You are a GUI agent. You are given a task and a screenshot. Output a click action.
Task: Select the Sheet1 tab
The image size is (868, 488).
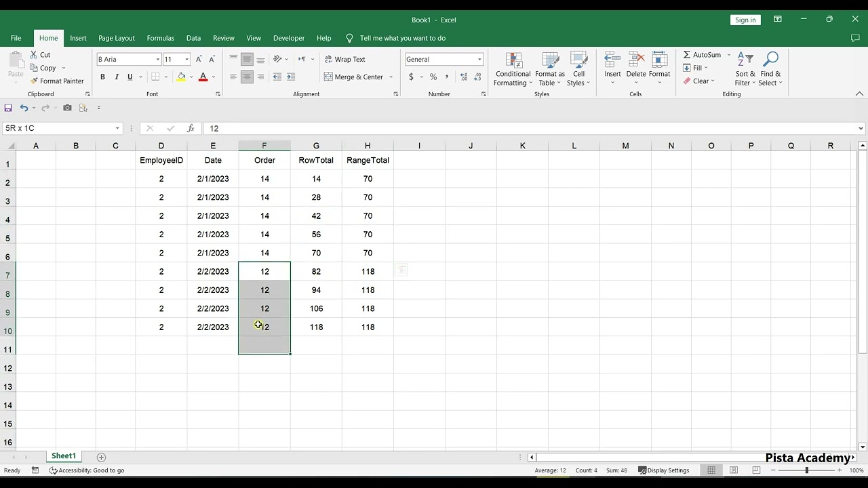pyautogui.click(x=64, y=456)
